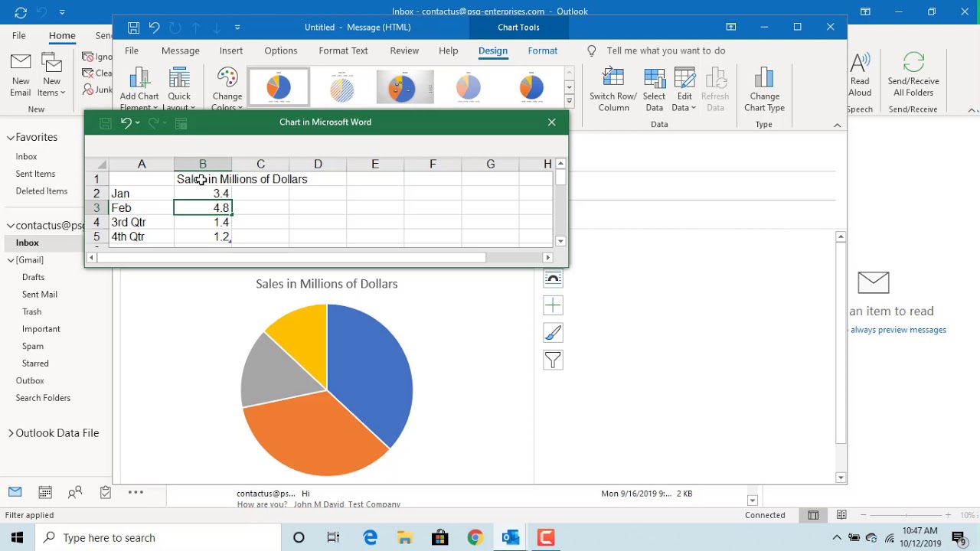Click Send/Receive All Folders
Screen dimensions: 980x551
913,75
